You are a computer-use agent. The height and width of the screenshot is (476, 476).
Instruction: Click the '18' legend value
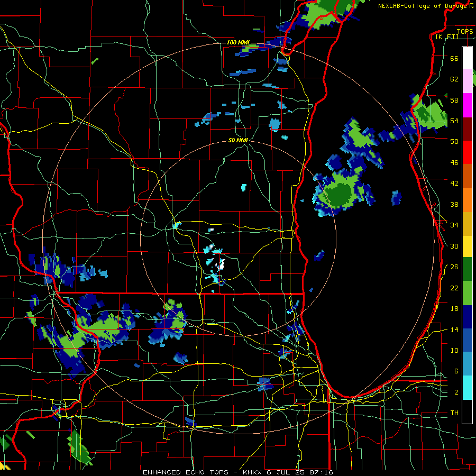click(x=454, y=309)
